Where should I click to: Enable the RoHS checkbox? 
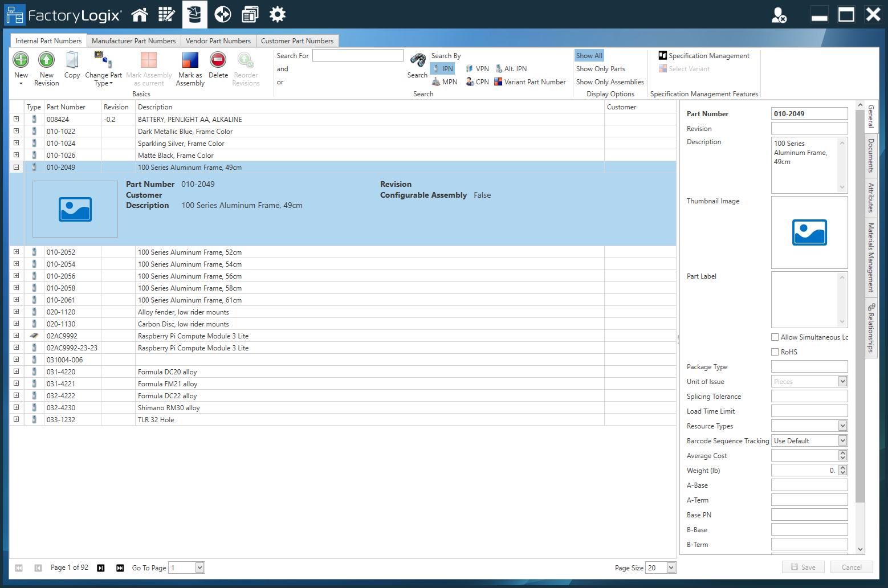click(x=775, y=352)
